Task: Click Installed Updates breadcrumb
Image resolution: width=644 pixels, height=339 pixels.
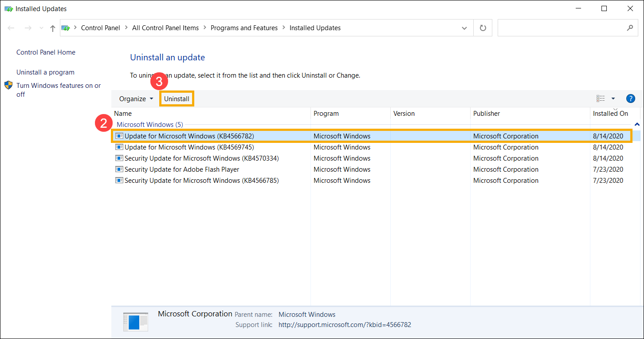Action: [x=315, y=28]
